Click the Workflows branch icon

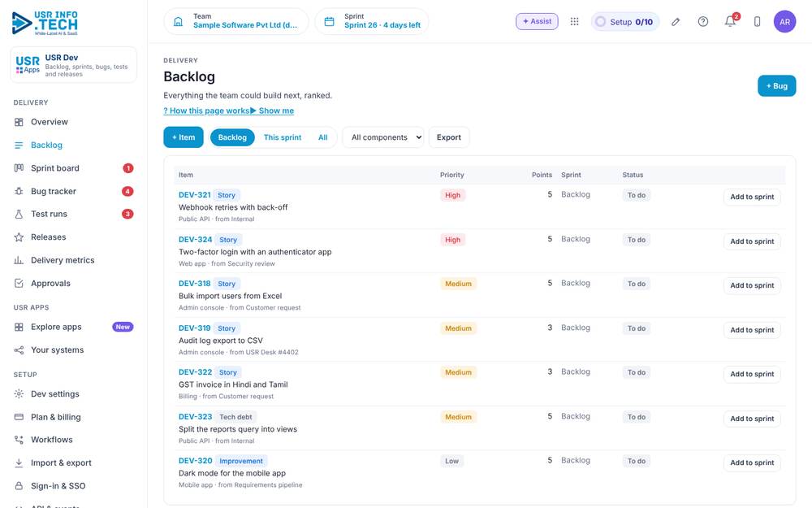[x=19, y=440]
